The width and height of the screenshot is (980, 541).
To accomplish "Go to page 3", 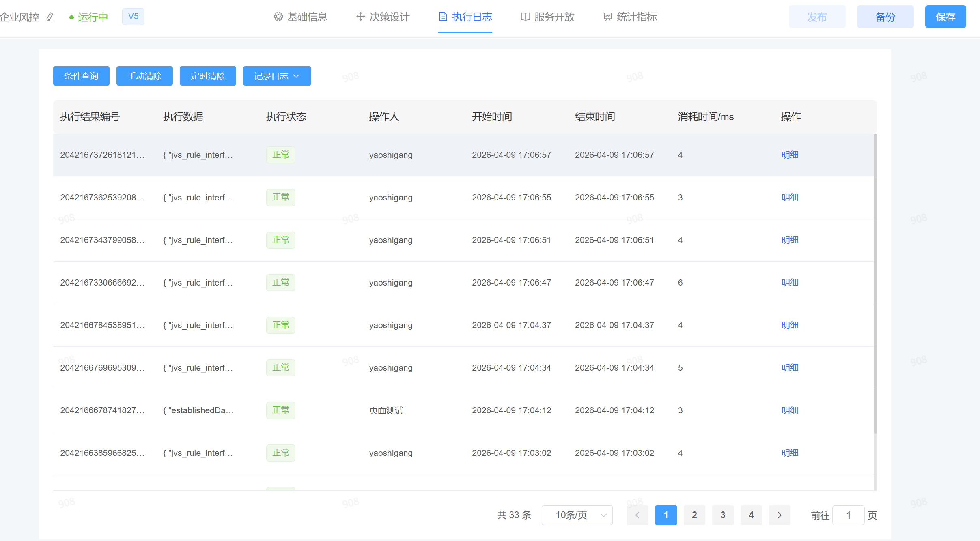I will [x=722, y=515].
